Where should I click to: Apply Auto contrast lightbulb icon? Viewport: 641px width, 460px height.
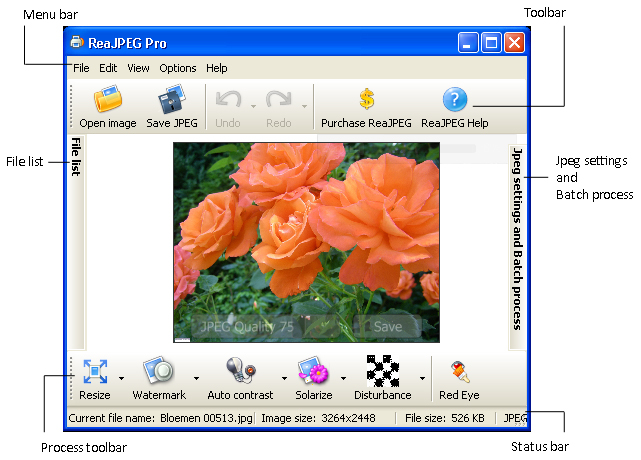(241, 370)
